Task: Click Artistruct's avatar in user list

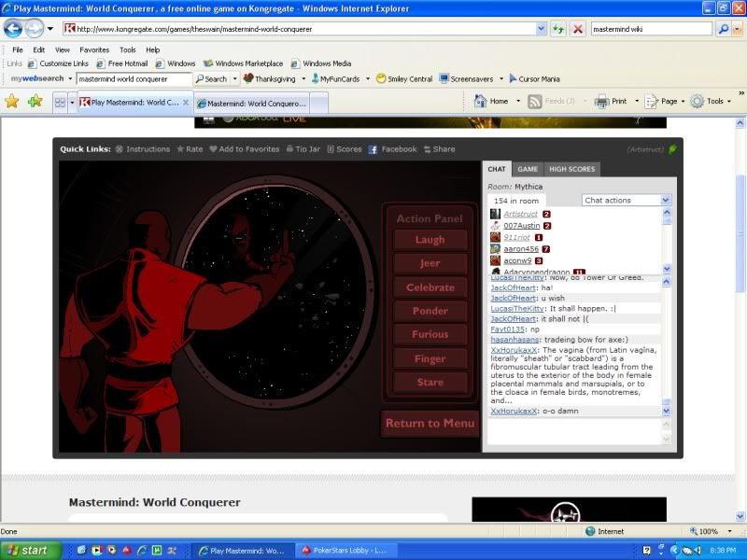Action: coord(495,214)
